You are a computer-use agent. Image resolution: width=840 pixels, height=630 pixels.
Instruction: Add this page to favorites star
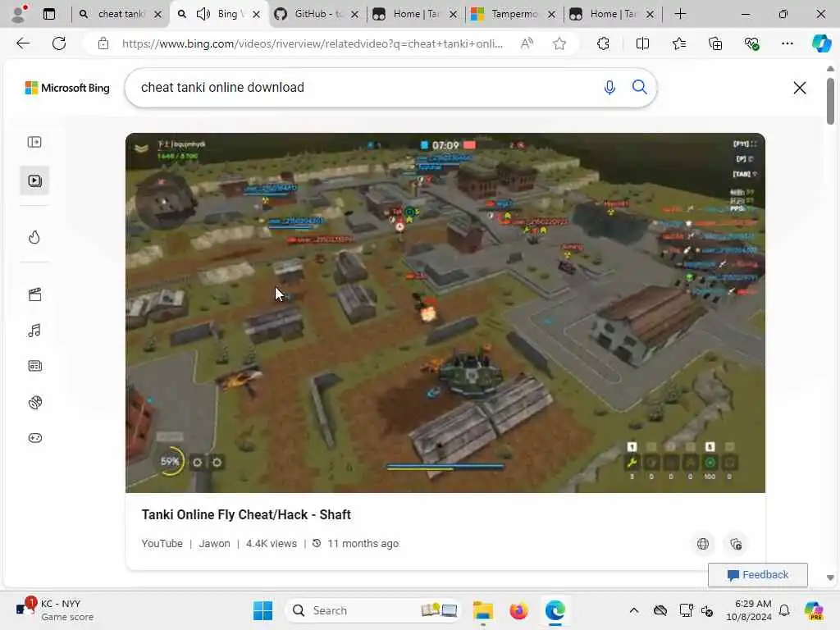pos(559,43)
